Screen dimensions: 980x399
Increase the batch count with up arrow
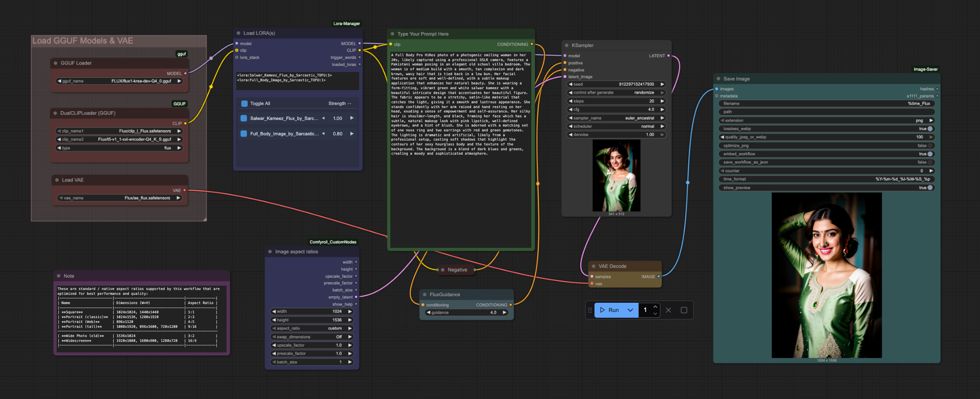(x=655, y=307)
